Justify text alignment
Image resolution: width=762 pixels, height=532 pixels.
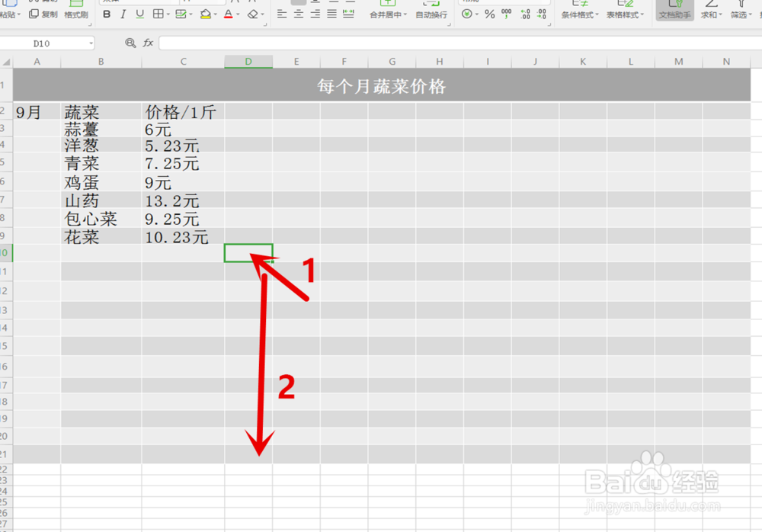[332, 14]
